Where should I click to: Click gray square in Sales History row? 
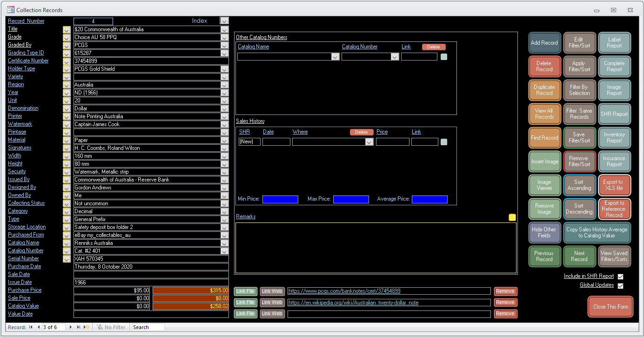pos(444,142)
